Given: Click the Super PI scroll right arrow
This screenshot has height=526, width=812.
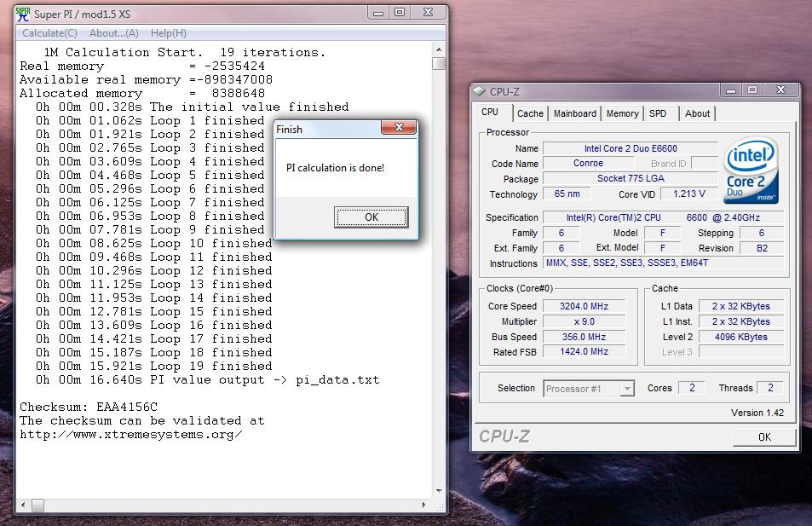Looking at the screenshot, I should coord(424,505).
